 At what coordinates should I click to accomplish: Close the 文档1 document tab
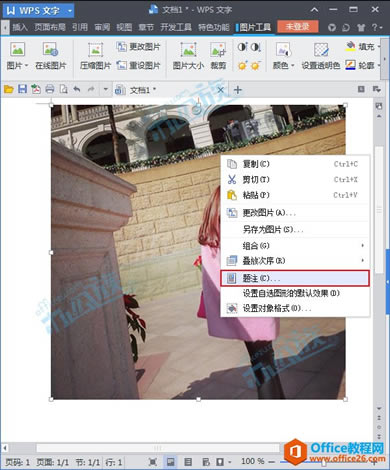(x=221, y=90)
